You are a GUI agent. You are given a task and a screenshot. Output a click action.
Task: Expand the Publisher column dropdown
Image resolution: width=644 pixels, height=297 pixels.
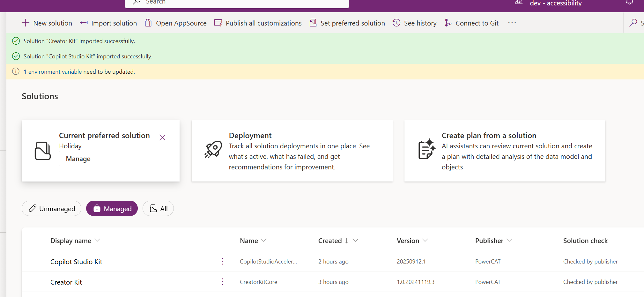[509, 240]
